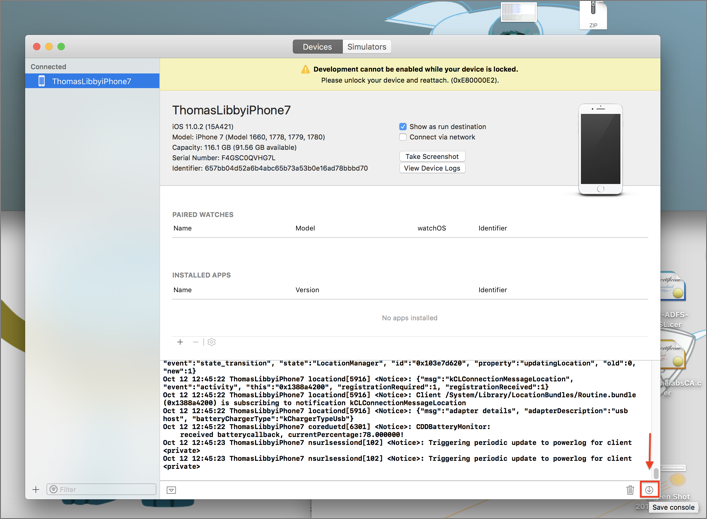The image size is (707, 519).
Task: Click the Identifier 657bb04d... text line
Action: (x=270, y=168)
